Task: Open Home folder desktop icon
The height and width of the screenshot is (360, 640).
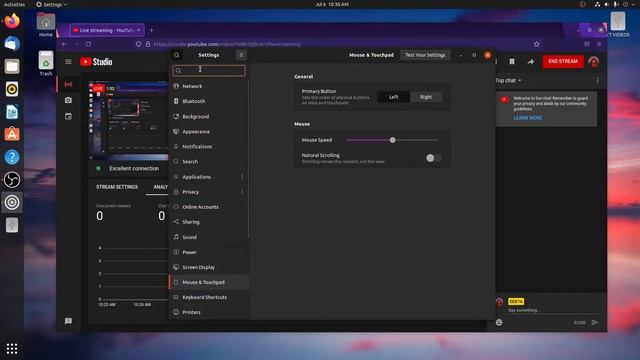Action: (x=46, y=25)
